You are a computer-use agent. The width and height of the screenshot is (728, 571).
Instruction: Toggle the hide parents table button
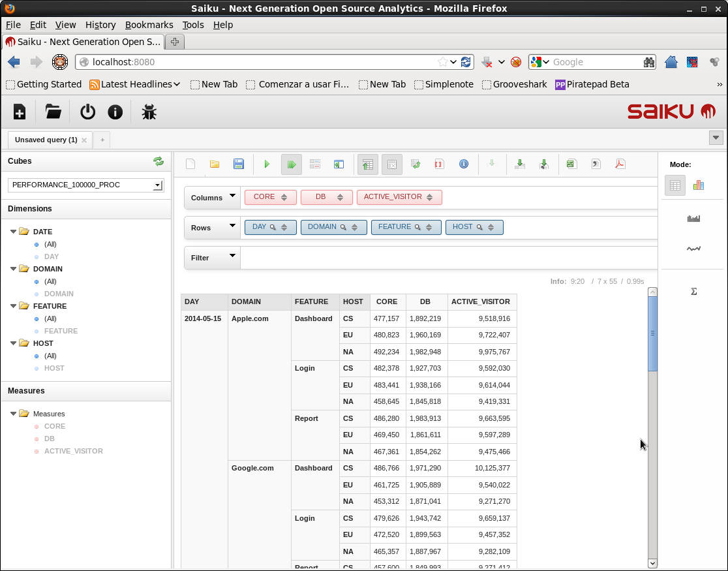pyautogui.click(x=368, y=164)
